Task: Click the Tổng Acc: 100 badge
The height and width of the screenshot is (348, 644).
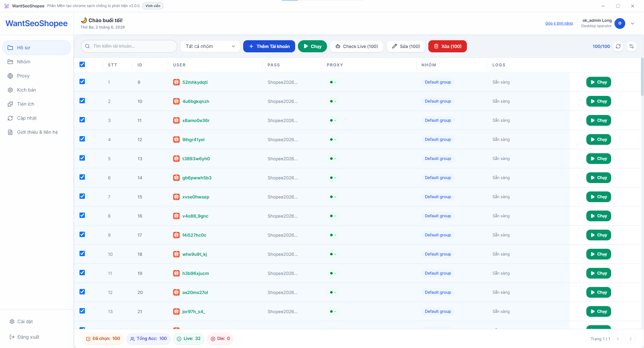Action: [x=149, y=339]
